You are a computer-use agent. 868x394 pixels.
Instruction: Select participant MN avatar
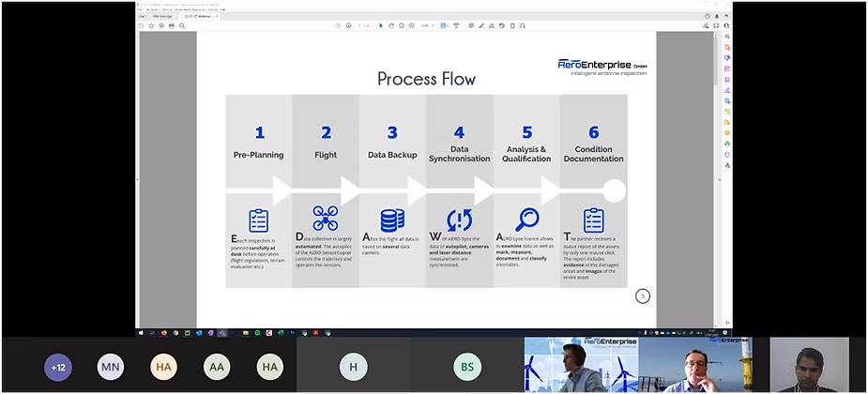tap(111, 367)
